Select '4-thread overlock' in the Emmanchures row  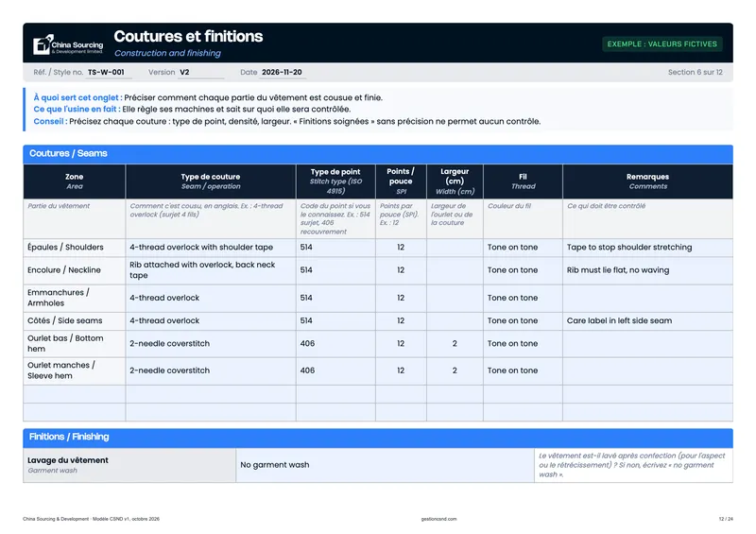coord(211,298)
